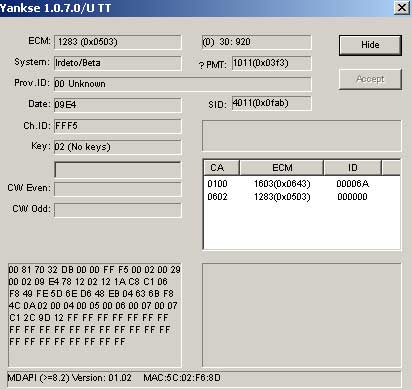Image resolution: width=412 pixels, height=389 pixels.
Task: Close the Yankse window
Action: click(402, 7)
